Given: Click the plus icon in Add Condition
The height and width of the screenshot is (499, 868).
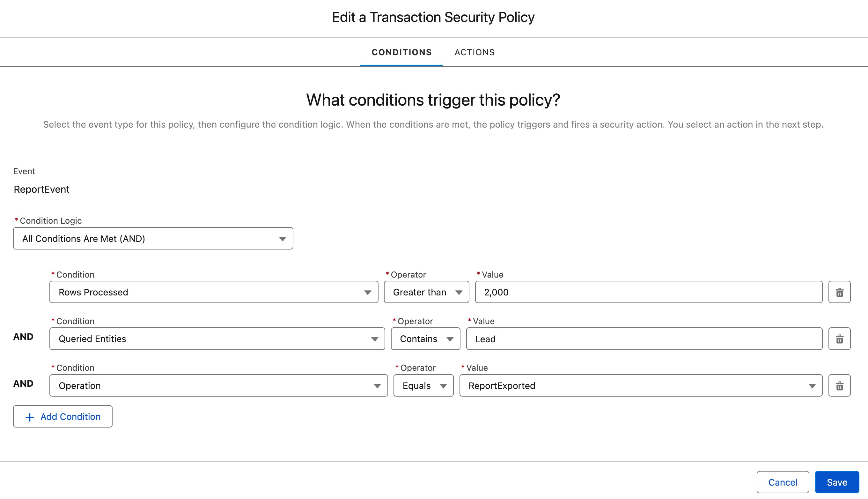Looking at the screenshot, I should [x=30, y=417].
